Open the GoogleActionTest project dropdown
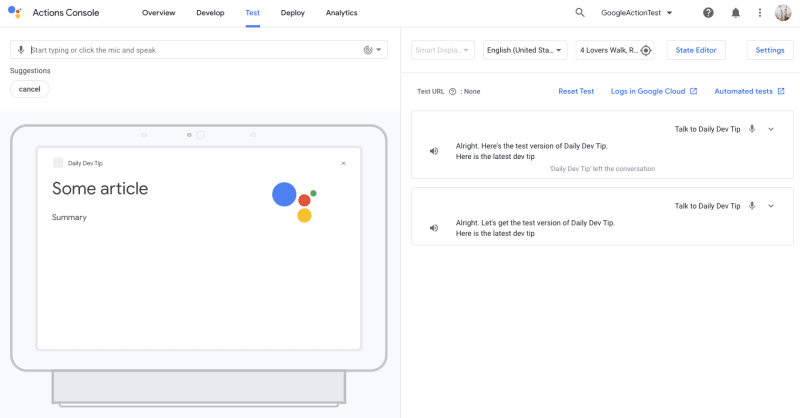Screen dimensions: 800x418 pos(636,13)
